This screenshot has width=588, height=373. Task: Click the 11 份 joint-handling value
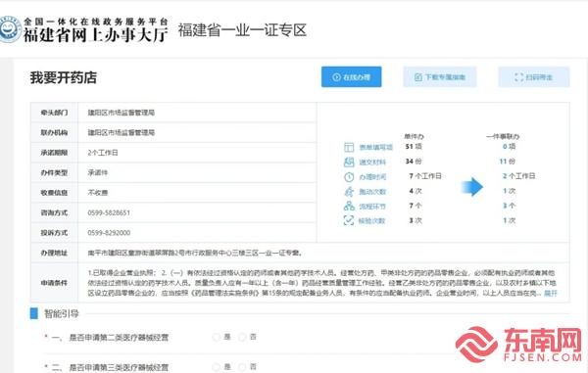[x=507, y=161]
